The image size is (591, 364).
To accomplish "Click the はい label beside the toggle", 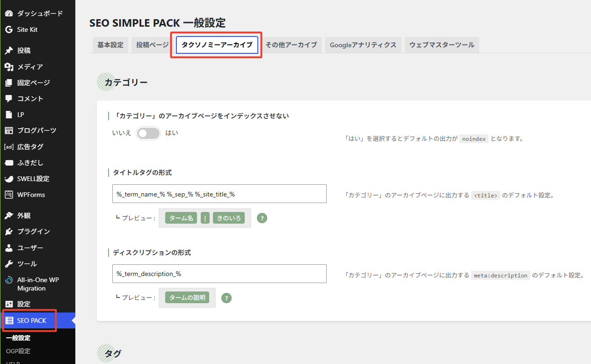I will tap(172, 133).
